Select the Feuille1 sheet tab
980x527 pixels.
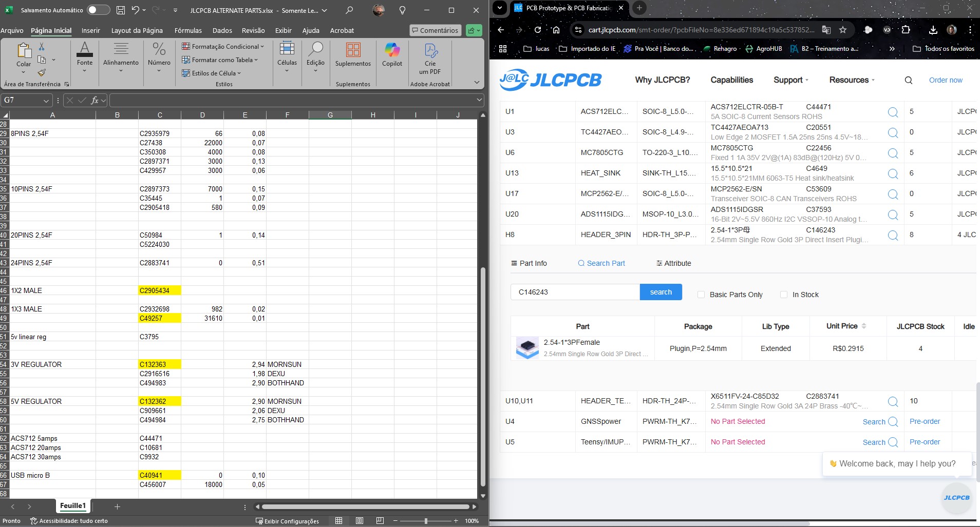(72, 506)
